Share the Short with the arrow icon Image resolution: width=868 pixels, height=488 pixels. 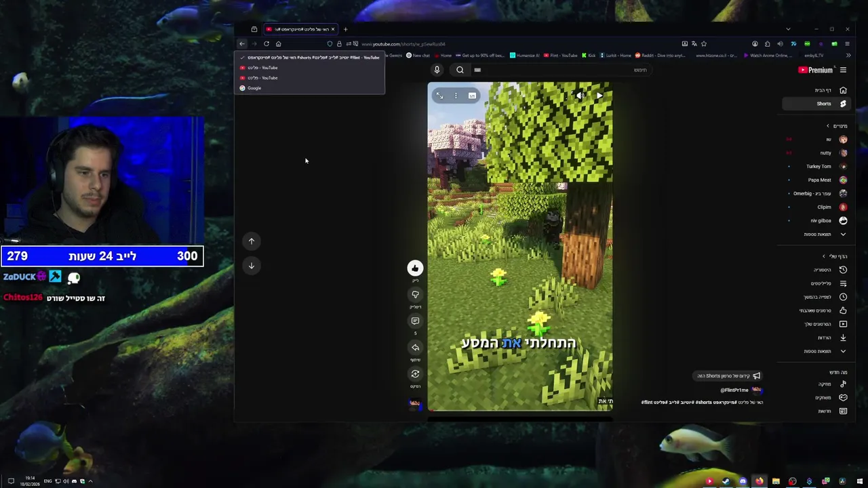pos(415,348)
